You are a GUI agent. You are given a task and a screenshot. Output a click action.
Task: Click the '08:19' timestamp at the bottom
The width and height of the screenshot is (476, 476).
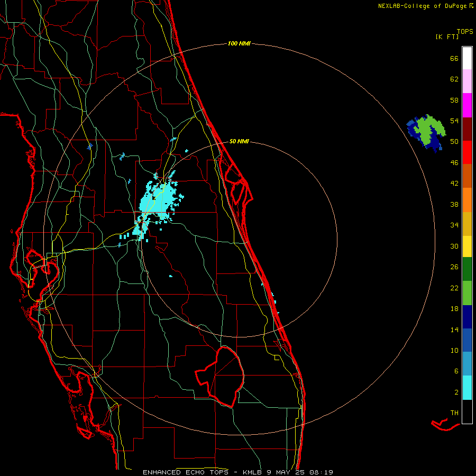tap(321, 472)
